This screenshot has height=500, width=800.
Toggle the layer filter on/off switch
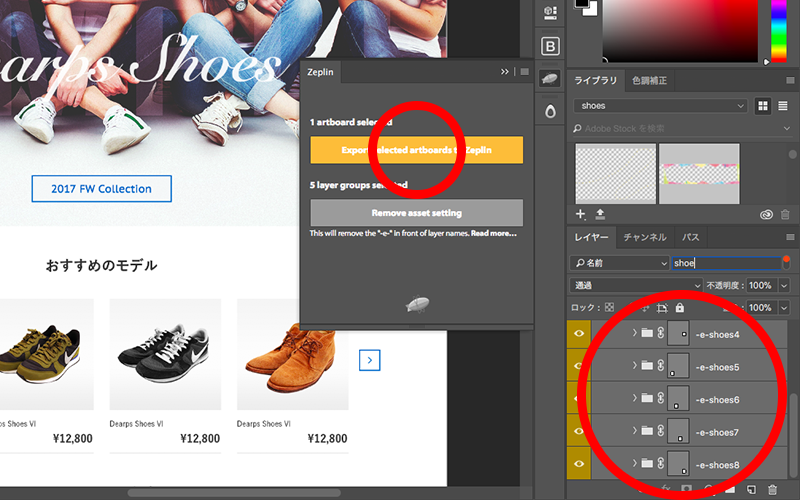click(x=787, y=262)
